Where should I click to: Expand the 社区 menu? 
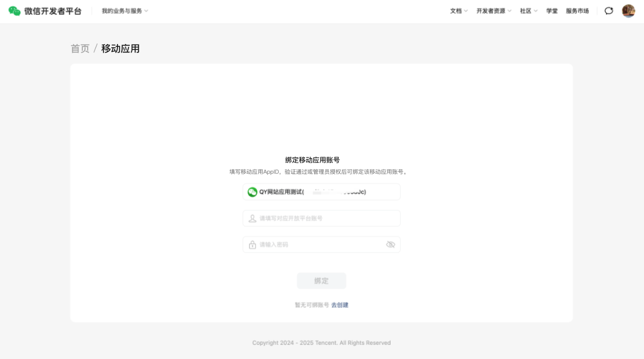point(528,11)
